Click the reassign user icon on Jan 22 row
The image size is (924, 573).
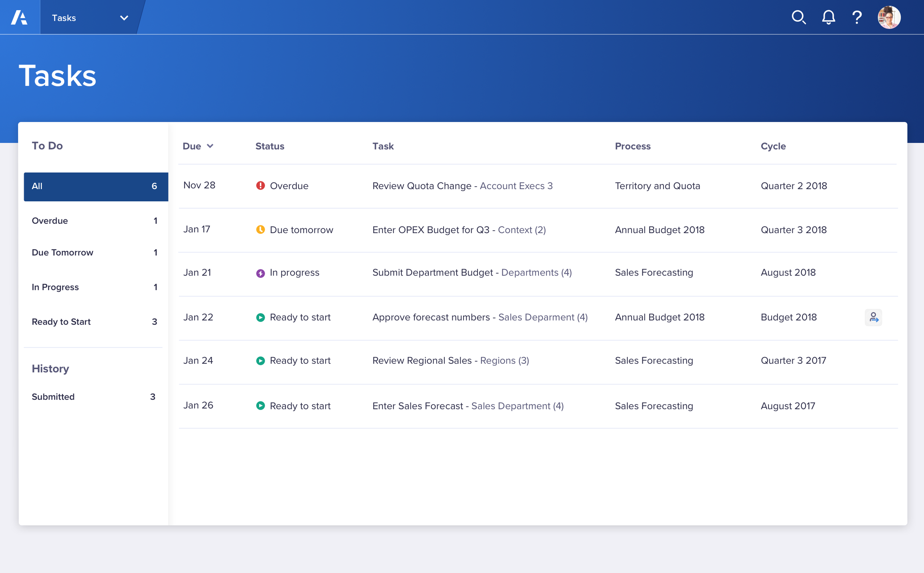pyautogui.click(x=873, y=318)
